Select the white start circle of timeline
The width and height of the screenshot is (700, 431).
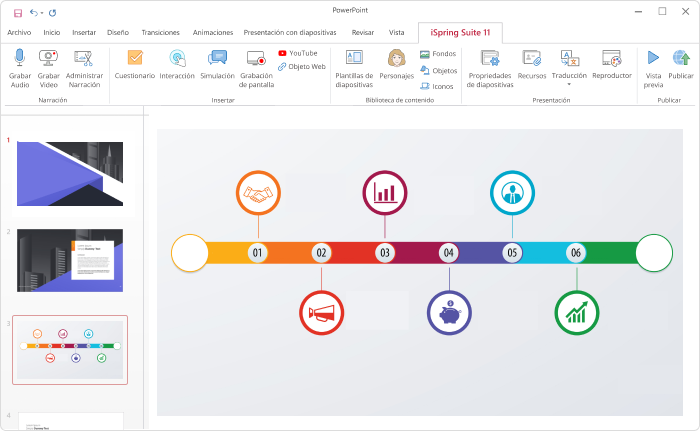pyautogui.click(x=190, y=253)
